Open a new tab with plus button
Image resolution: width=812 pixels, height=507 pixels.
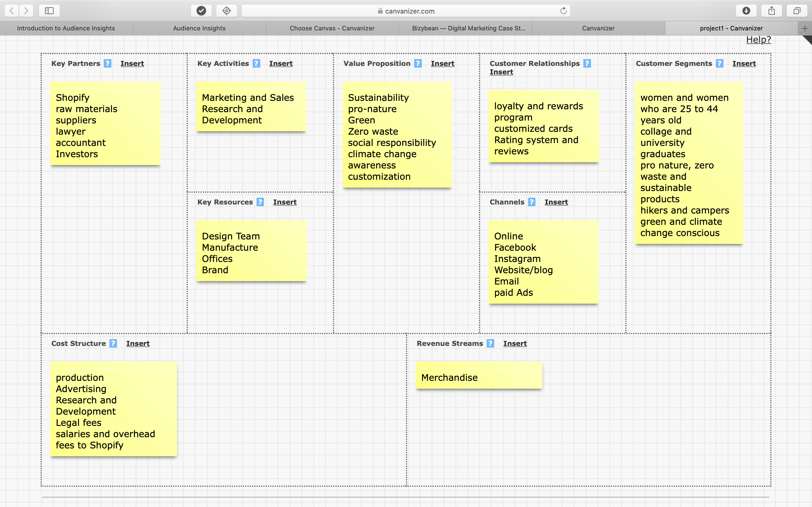point(805,28)
